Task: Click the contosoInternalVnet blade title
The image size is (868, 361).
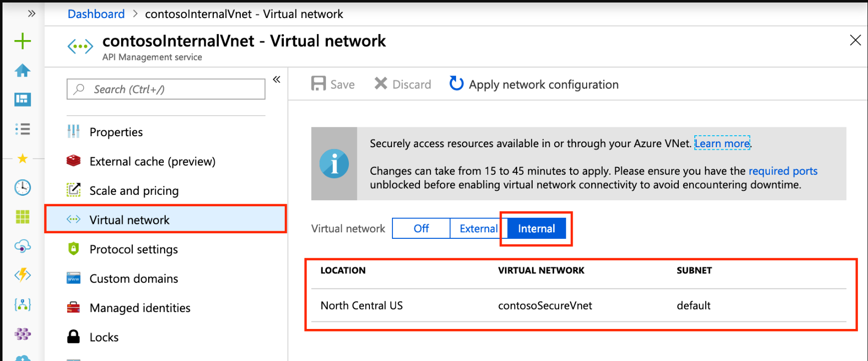Action: (244, 41)
